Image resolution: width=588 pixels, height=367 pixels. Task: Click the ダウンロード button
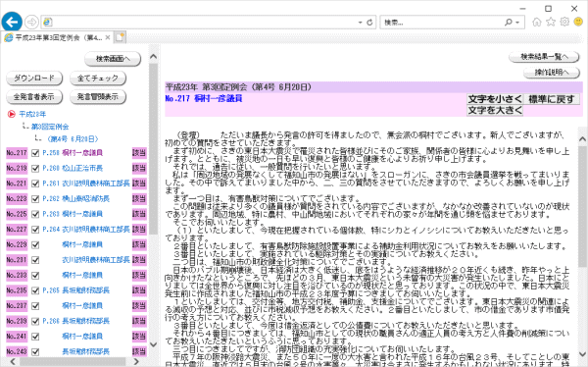point(34,79)
